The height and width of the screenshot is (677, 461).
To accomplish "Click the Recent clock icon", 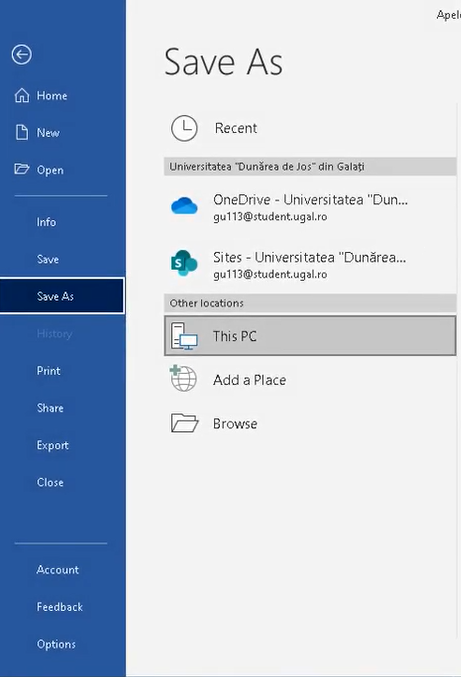I will (x=184, y=128).
